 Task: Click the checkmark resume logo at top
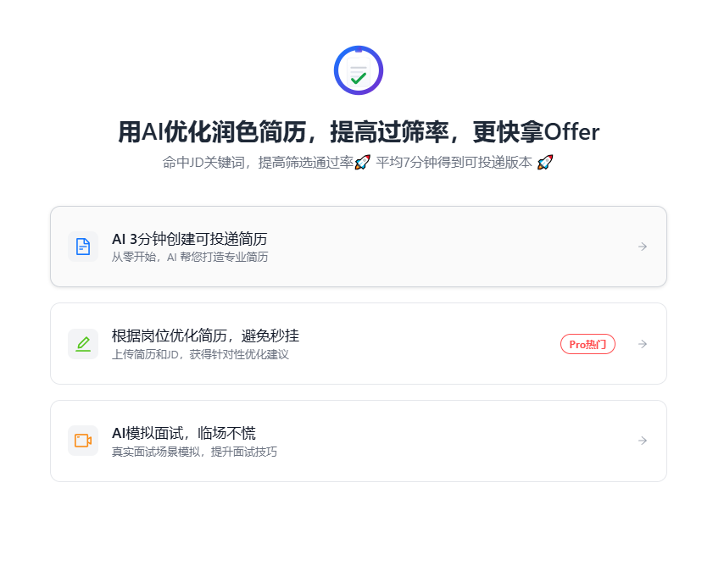point(359,70)
